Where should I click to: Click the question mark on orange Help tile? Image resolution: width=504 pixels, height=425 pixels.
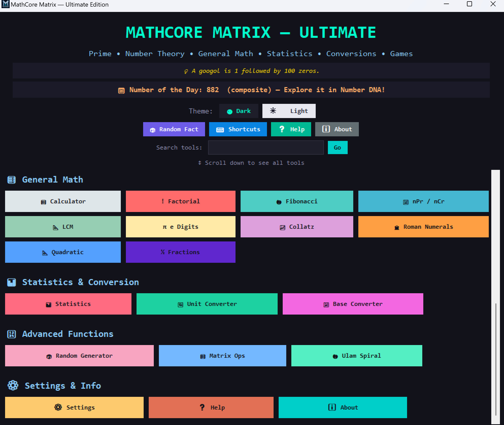202,407
